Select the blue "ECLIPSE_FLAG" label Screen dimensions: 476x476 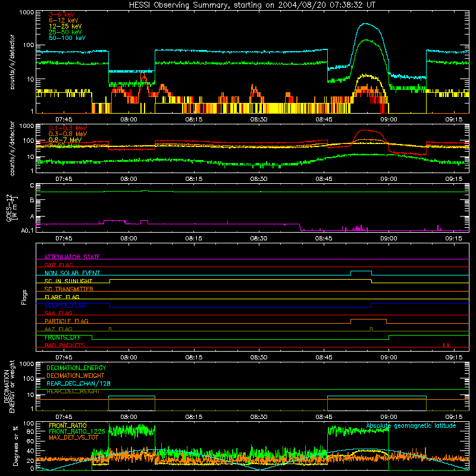coord(65,305)
